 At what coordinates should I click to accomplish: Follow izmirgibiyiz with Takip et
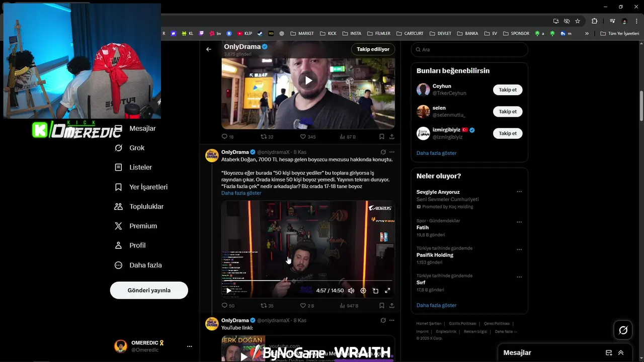click(508, 133)
